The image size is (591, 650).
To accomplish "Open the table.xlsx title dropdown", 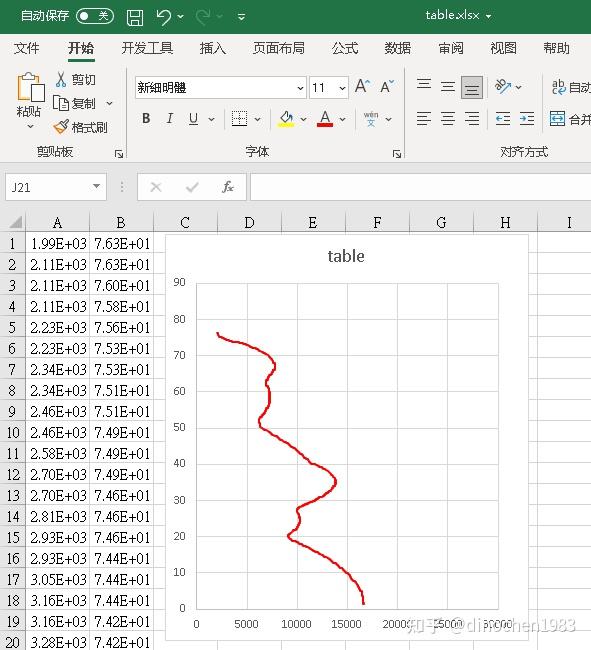I will 489,16.
